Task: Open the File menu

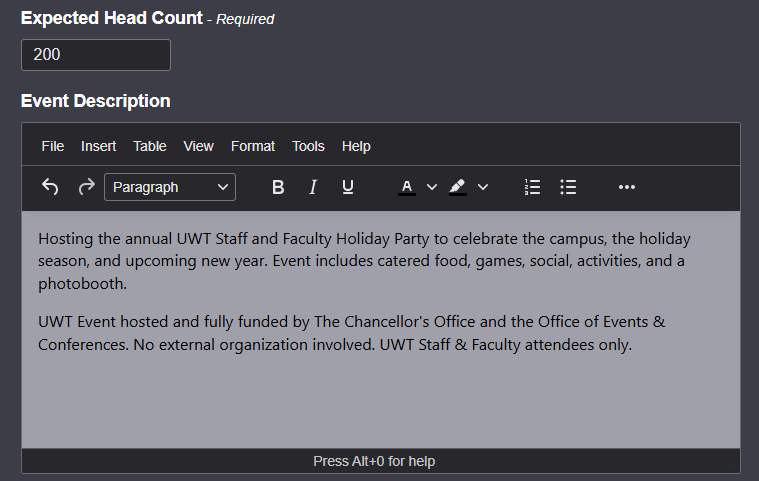Action: [52, 146]
